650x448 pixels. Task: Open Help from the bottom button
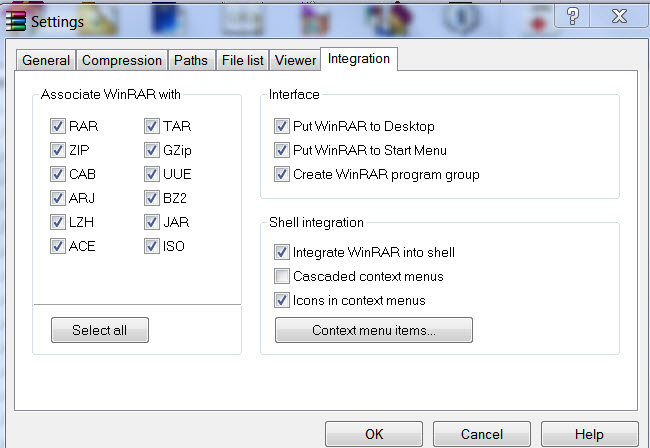point(589,434)
